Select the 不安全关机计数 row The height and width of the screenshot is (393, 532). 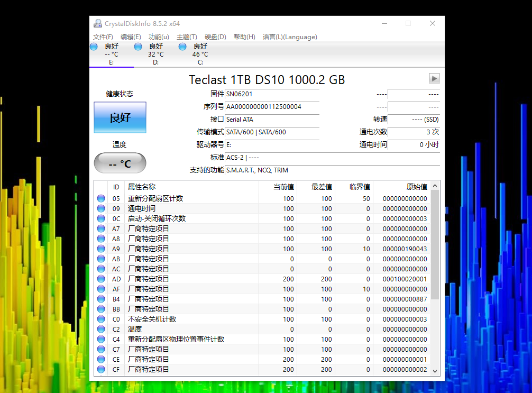(262, 318)
